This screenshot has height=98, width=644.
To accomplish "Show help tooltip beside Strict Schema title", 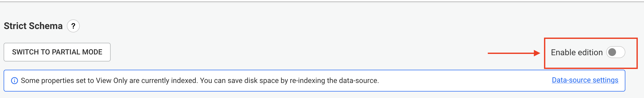I will (73, 26).
